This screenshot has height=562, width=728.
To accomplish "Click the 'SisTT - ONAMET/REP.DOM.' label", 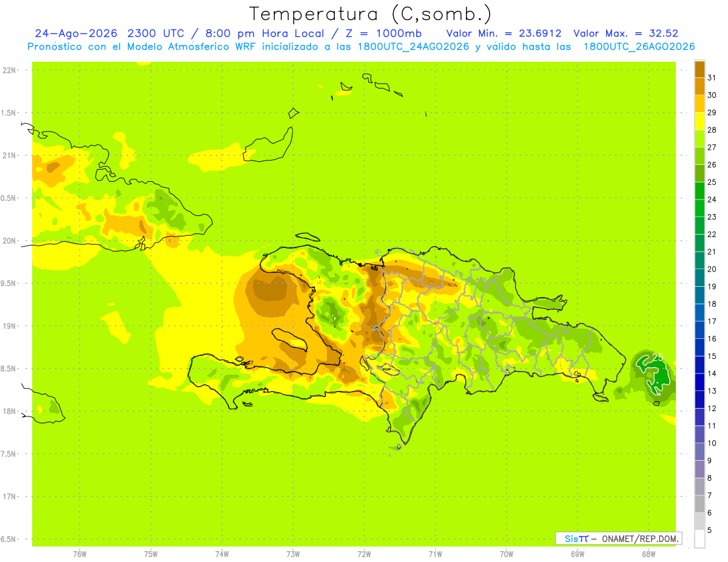I will [x=618, y=538].
